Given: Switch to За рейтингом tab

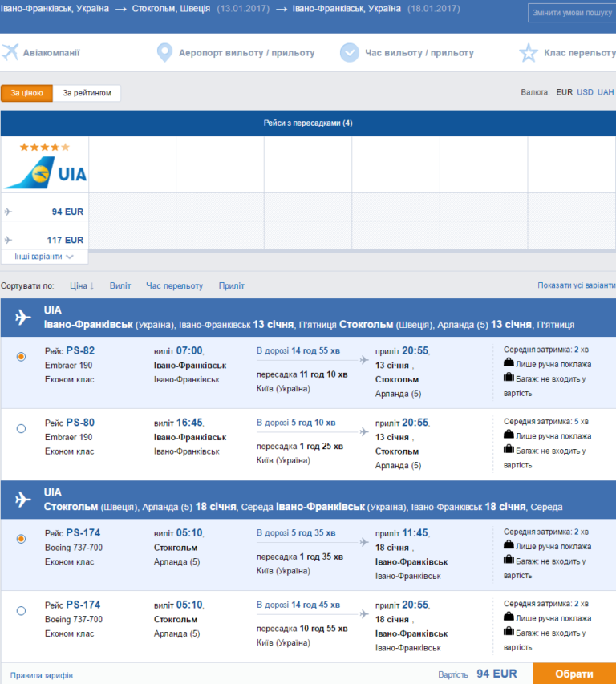Looking at the screenshot, I should coord(87,93).
